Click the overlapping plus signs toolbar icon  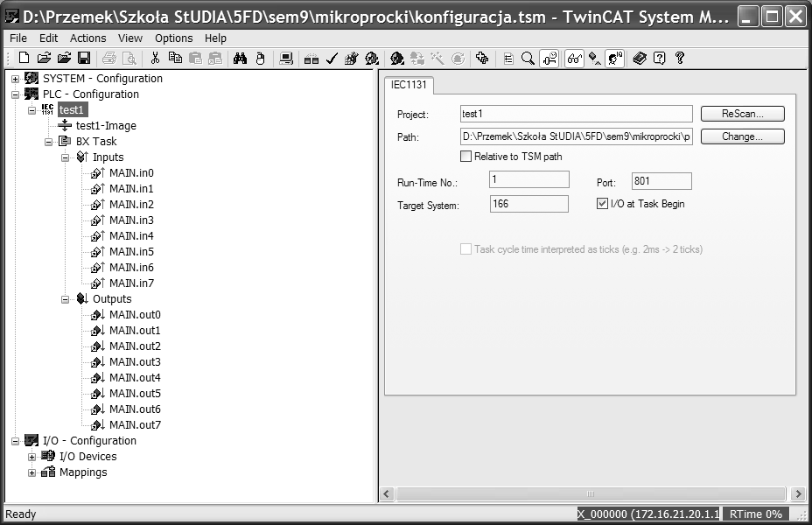click(482, 58)
